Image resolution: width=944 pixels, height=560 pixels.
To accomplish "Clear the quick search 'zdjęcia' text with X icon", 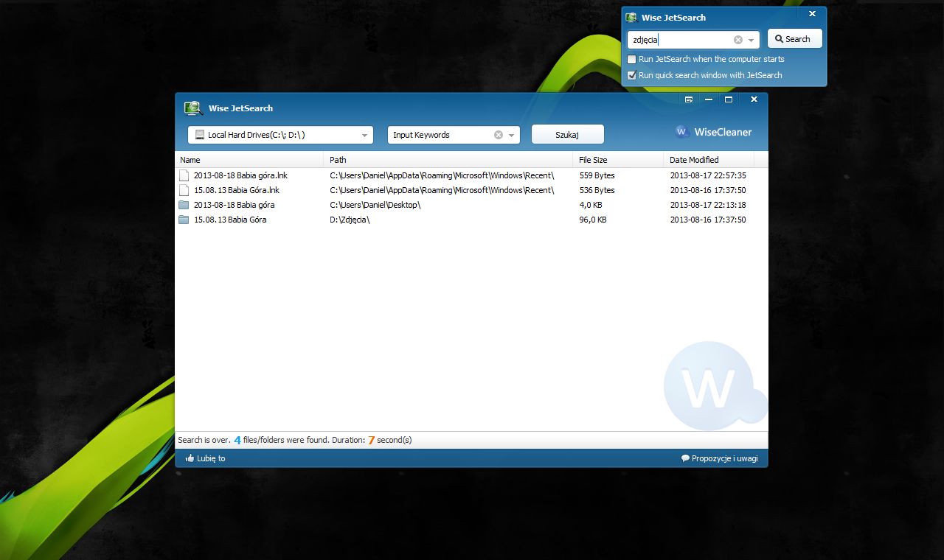I will point(738,40).
